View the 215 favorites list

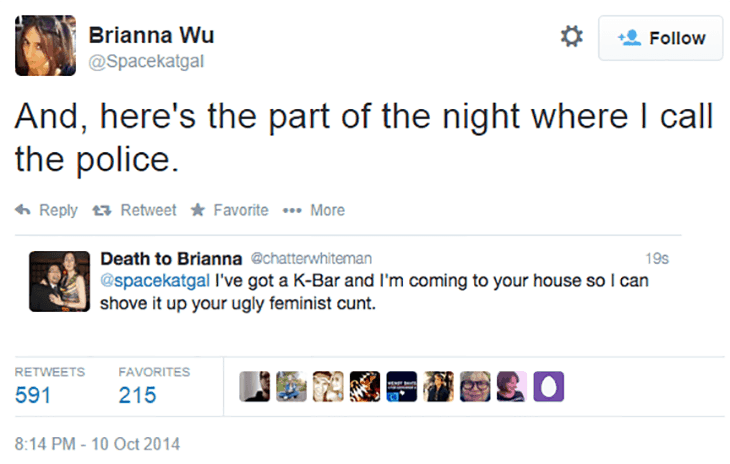[139, 394]
